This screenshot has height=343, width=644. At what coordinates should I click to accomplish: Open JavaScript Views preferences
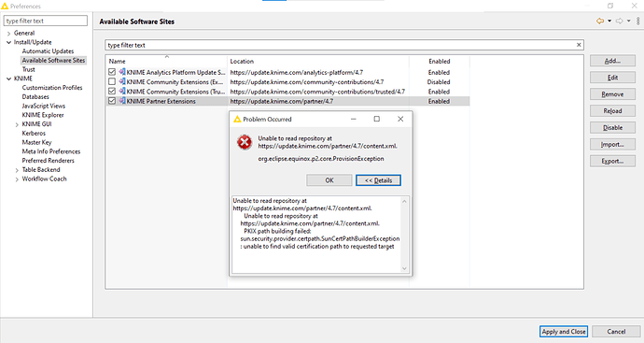(44, 106)
